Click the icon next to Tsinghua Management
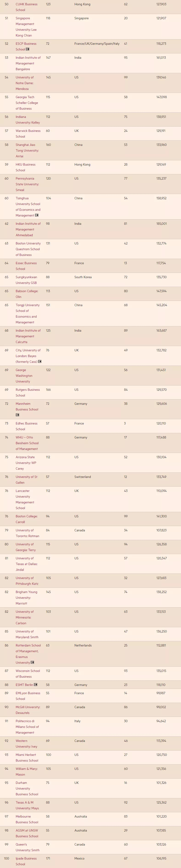181x868 pixels. (37, 215)
